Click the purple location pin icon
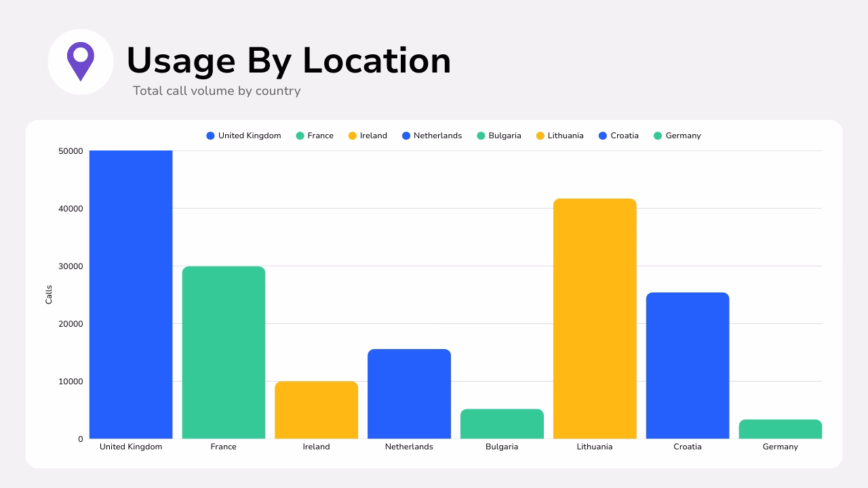868x488 pixels. tap(81, 61)
